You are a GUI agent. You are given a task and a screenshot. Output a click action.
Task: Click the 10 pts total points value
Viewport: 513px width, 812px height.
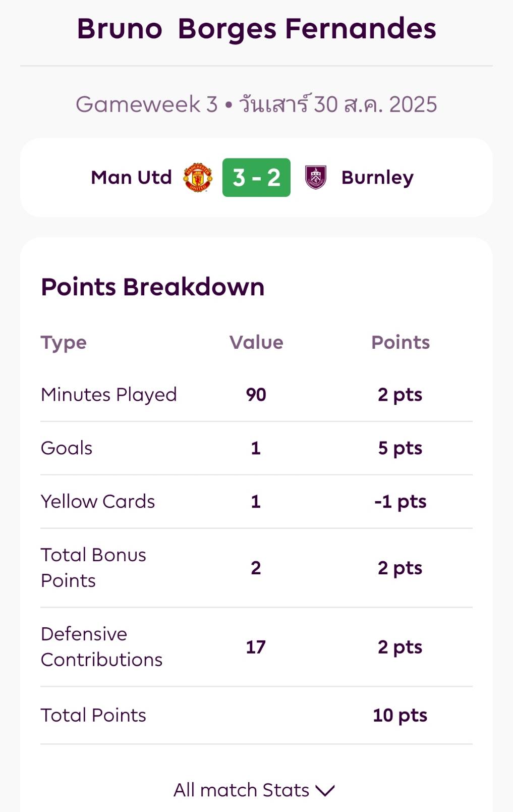400,715
